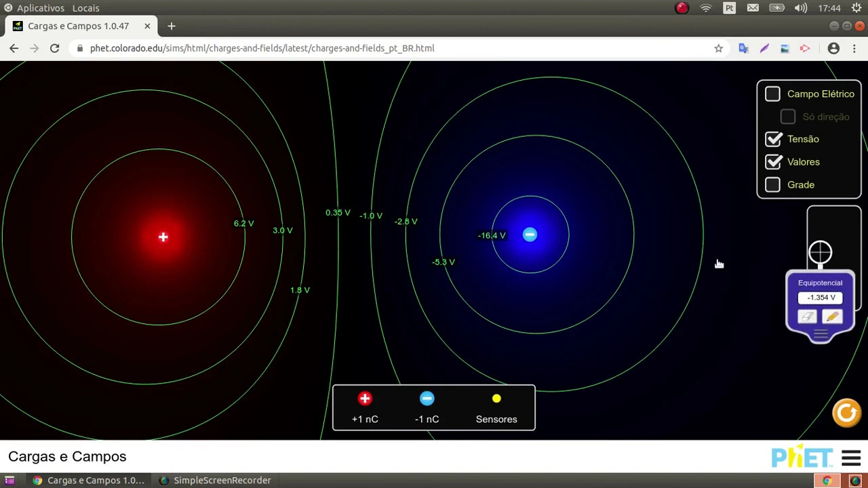868x488 pixels.
Task: Pick the yellow Sensores sensor from the toolbox
Action: (x=496, y=399)
